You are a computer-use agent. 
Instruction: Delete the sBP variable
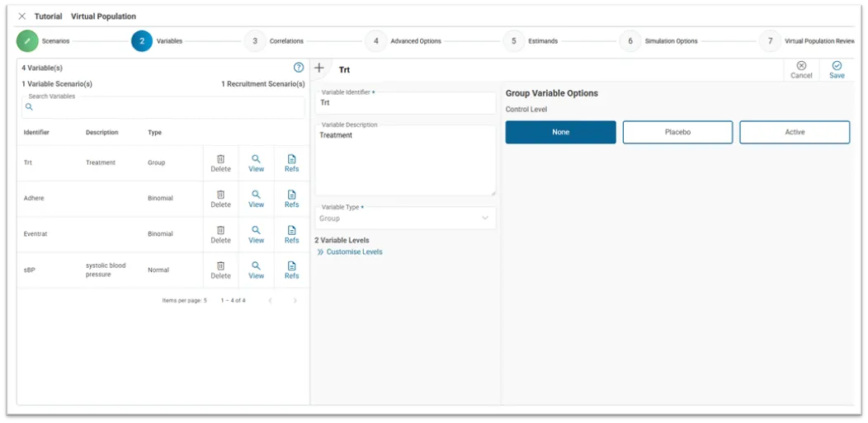point(220,270)
